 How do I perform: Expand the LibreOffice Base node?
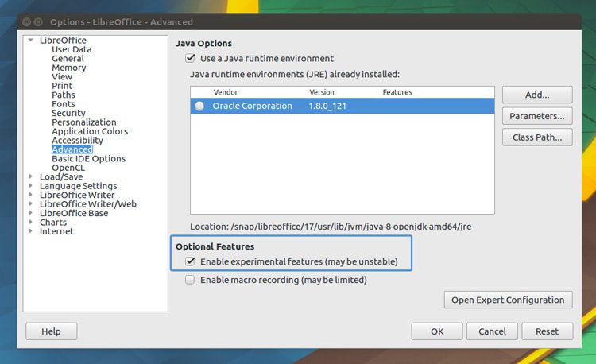click(x=31, y=213)
